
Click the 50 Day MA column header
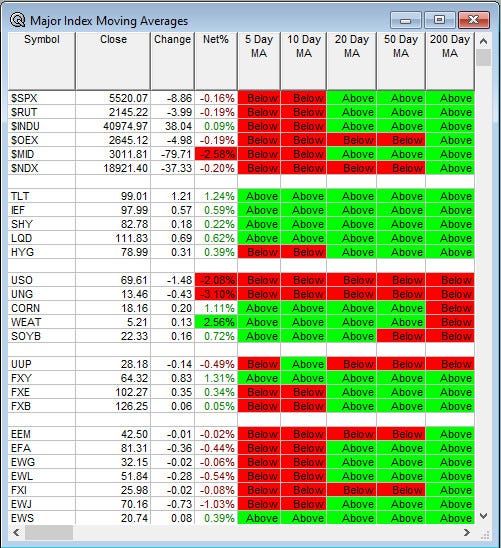tap(401, 61)
